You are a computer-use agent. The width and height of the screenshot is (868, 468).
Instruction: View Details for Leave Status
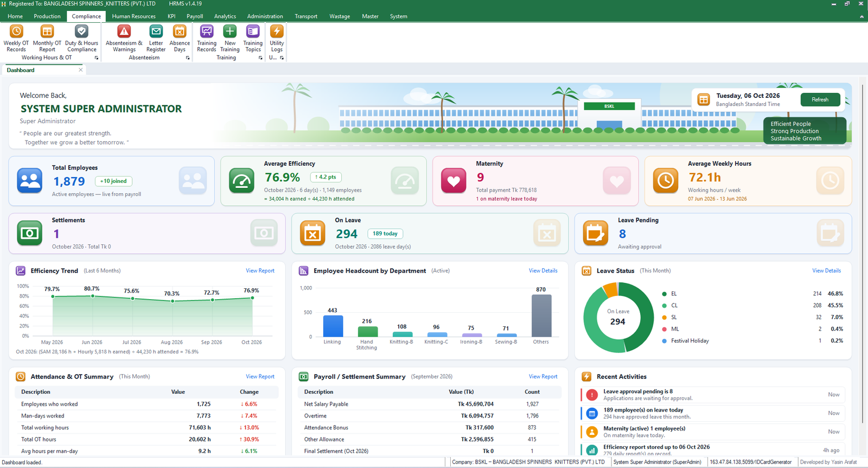point(826,270)
